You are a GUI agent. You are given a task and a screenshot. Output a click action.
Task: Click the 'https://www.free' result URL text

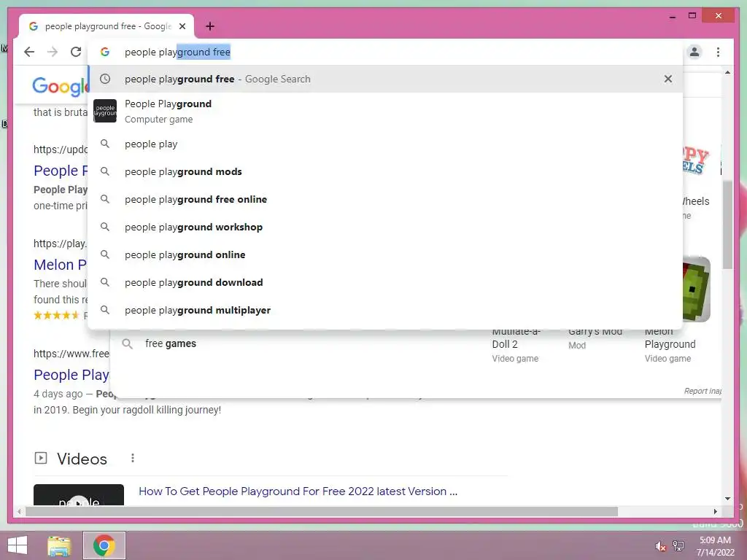click(x=71, y=354)
